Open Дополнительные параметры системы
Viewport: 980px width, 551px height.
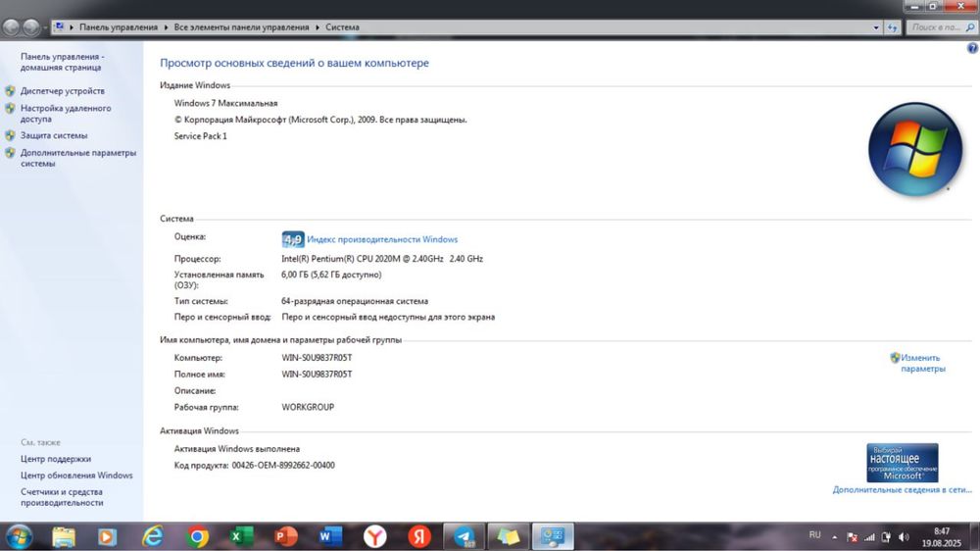tap(78, 158)
